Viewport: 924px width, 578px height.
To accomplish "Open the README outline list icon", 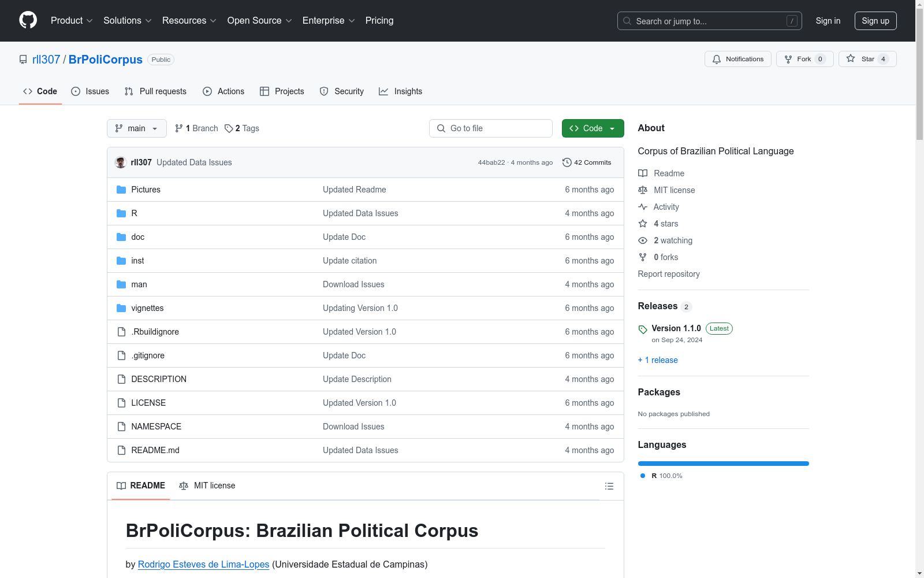I will click(x=609, y=486).
